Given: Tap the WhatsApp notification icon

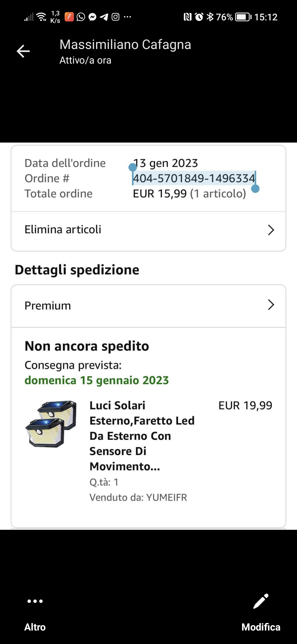Looking at the screenshot, I should 81,17.
